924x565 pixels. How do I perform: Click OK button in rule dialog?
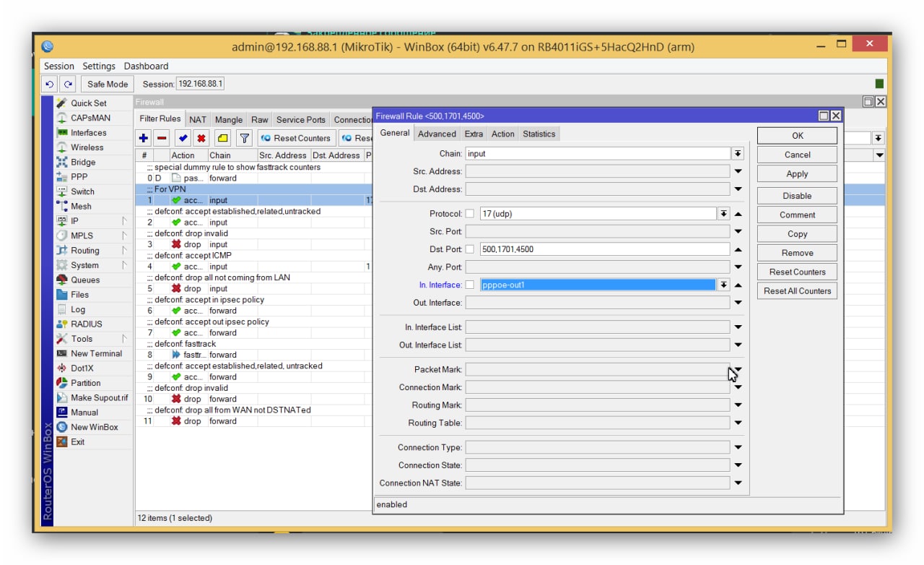[x=797, y=135]
